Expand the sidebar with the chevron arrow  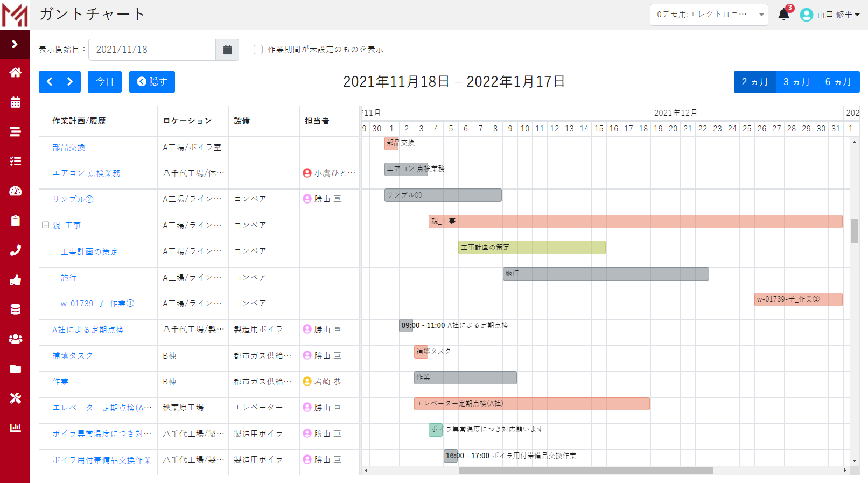pos(15,44)
